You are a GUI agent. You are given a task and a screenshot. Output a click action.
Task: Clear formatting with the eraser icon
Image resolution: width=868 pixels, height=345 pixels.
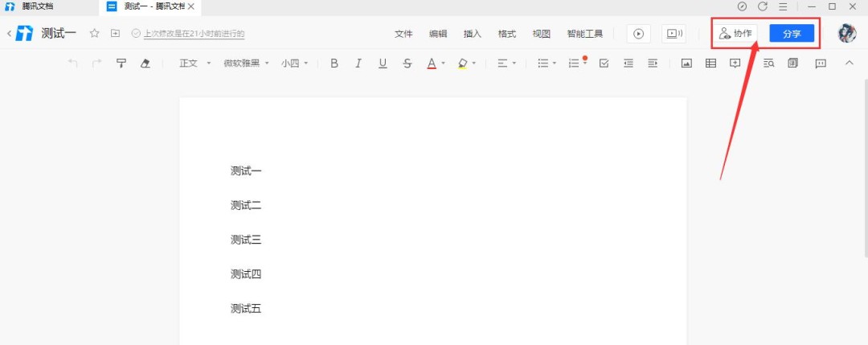pyautogui.click(x=145, y=64)
